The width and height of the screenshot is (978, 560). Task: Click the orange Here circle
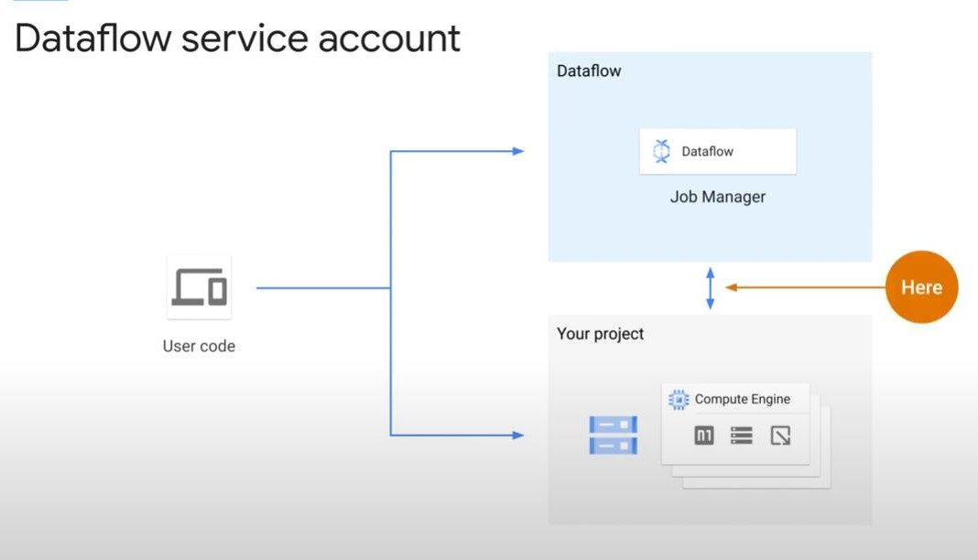pos(921,287)
